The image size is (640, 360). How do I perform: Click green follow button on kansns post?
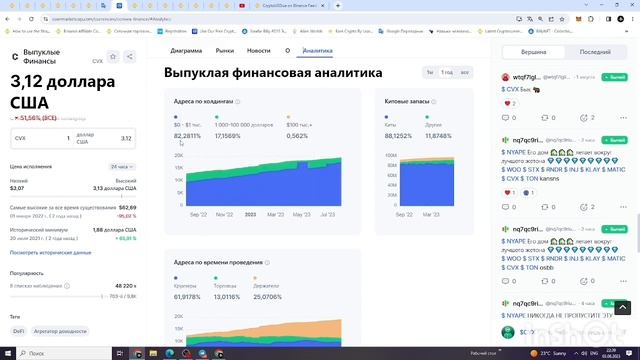[x=614, y=140]
